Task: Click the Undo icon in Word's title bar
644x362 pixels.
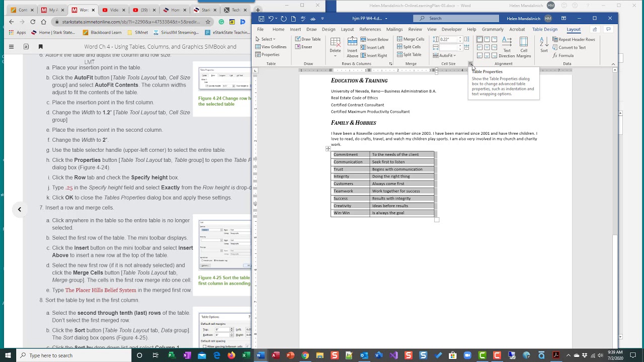Action: click(271, 19)
